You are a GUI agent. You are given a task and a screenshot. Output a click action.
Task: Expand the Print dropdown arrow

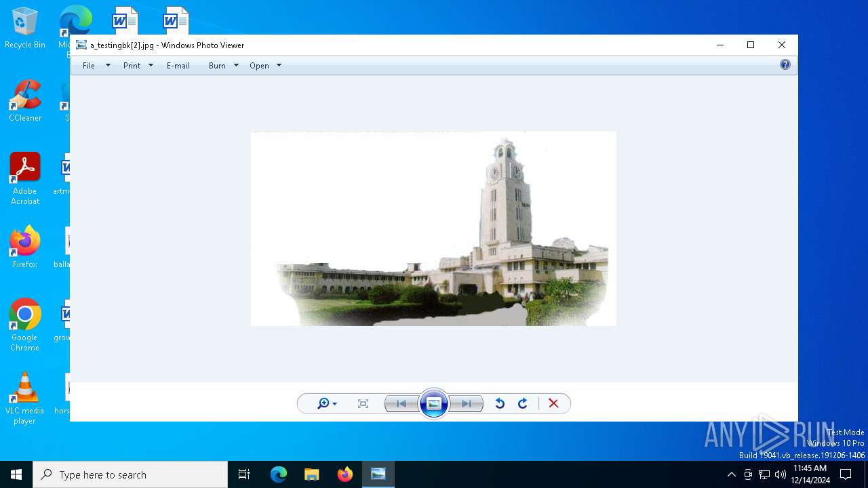pos(151,66)
